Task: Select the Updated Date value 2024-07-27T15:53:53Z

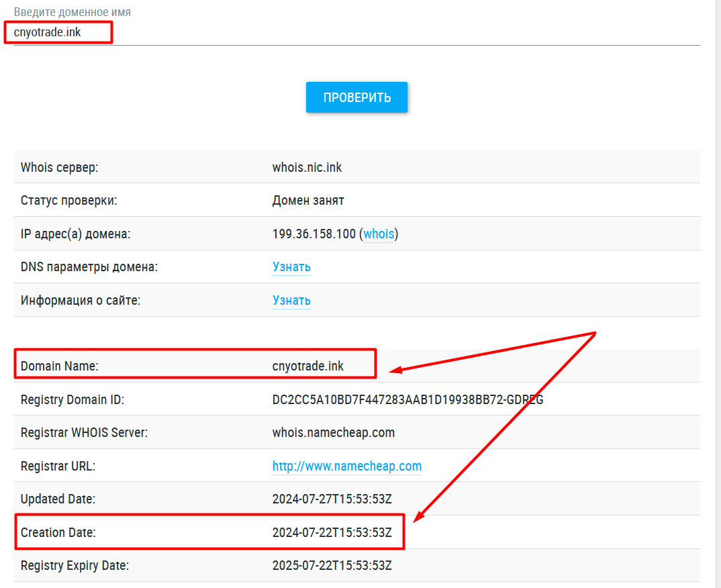Action: [x=332, y=499]
